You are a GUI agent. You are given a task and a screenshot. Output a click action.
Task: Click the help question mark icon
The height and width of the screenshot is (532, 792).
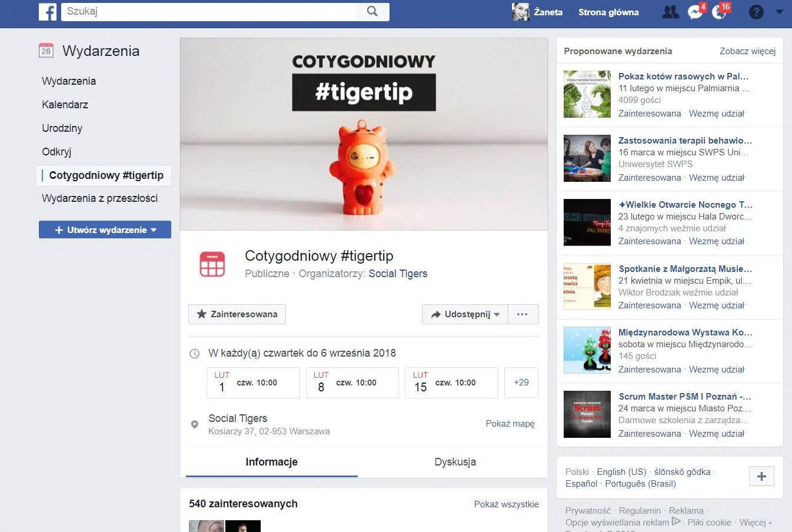pyautogui.click(x=756, y=12)
